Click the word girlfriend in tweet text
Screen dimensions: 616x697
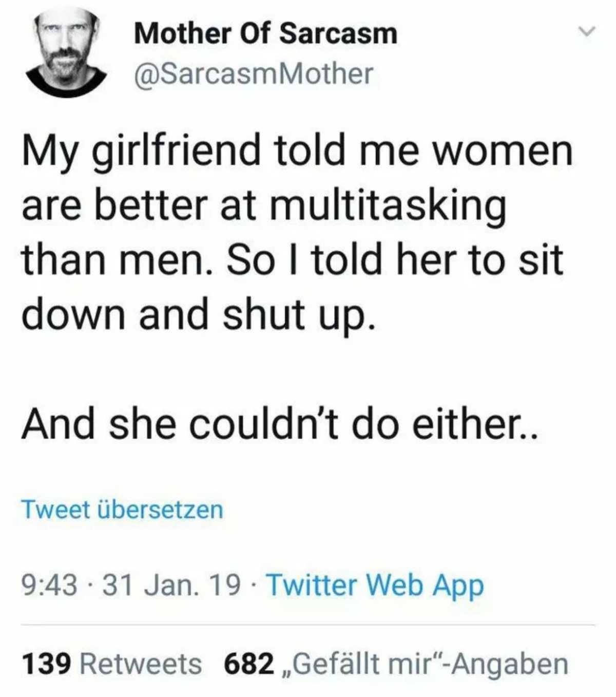176,152
